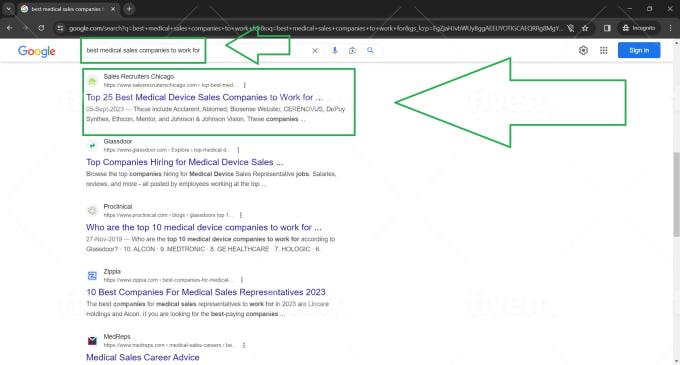
Task: Open '10 Best Companies For Medical Sales Representatives 2023'
Action: pyautogui.click(x=206, y=292)
